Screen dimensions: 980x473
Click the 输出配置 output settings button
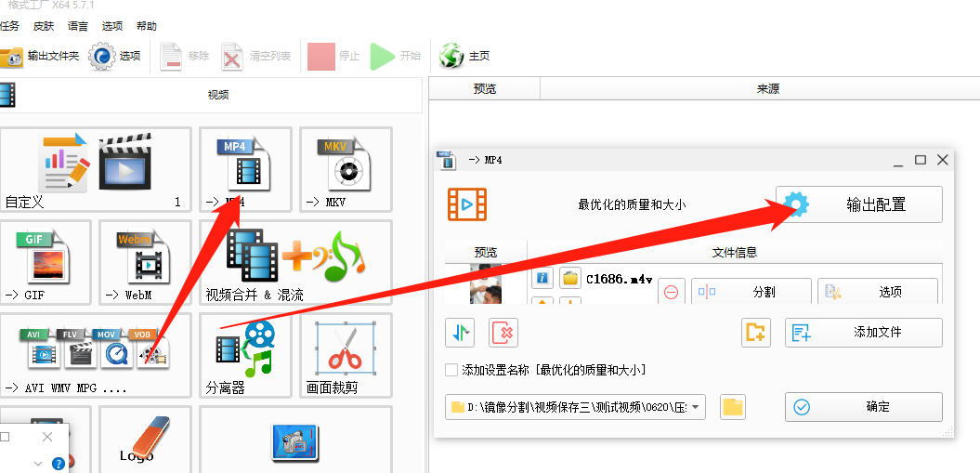pyautogui.click(x=858, y=204)
